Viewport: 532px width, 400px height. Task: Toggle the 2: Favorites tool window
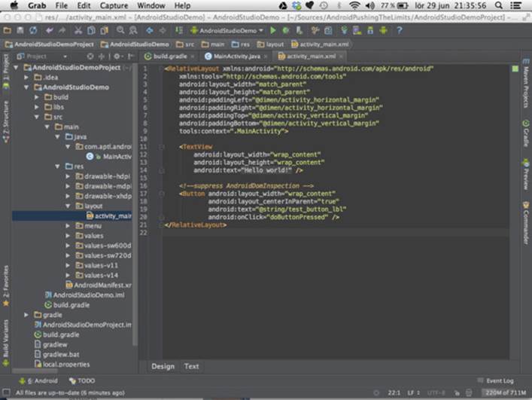6,286
